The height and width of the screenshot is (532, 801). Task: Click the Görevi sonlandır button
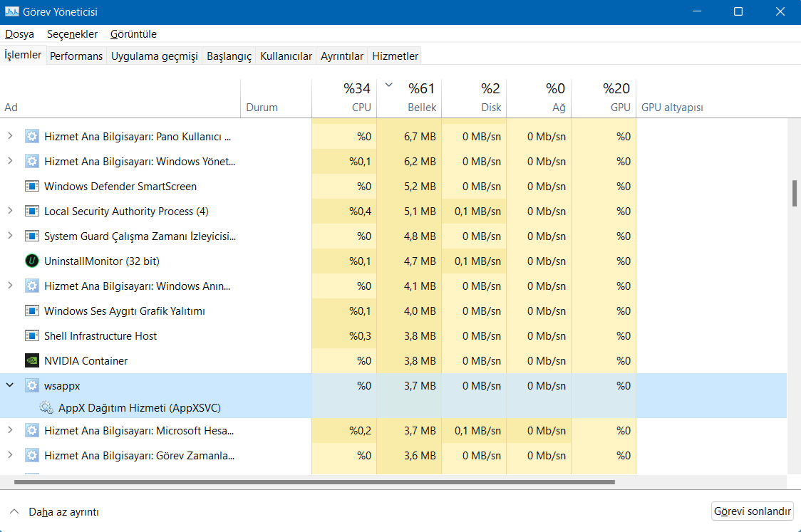click(x=753, y=511)
